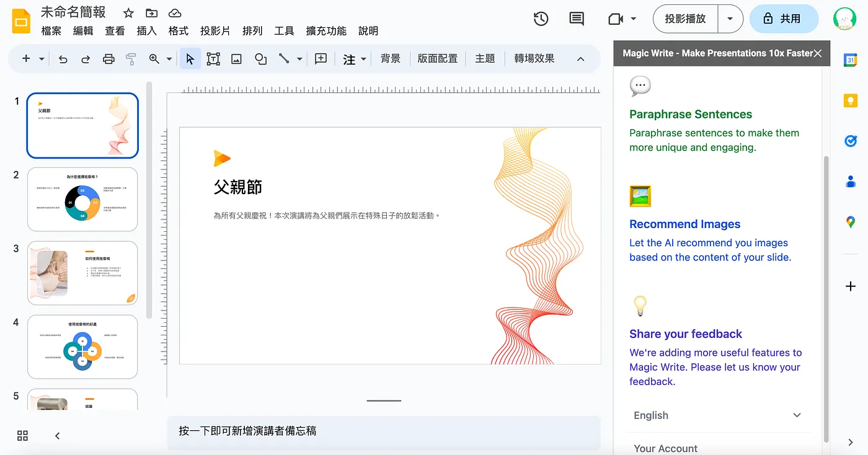The image size is (868, 455).
Task: Click the move to folder icon
Action: pos(151,13)
